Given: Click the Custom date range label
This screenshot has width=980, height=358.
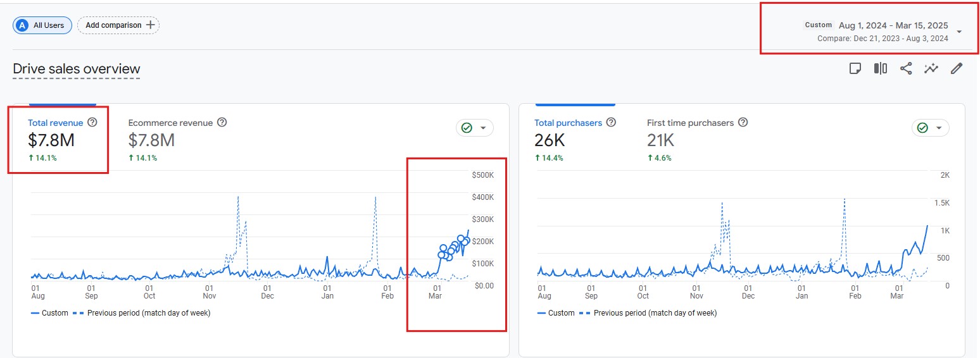Looking at the screenshot, I should click(x=819, y=25).
